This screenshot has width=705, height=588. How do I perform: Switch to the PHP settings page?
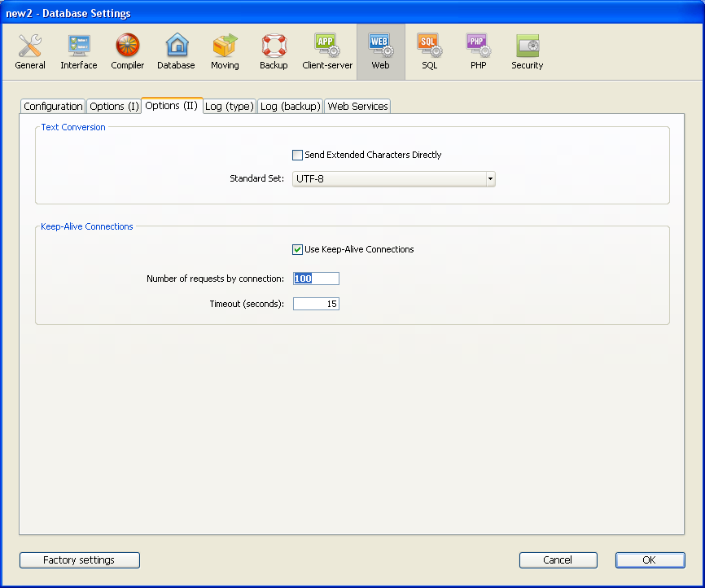click(478, 52)
